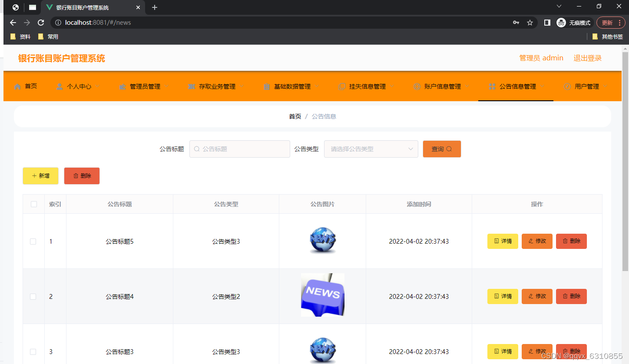Expand the 个人中心 menu
Image resolution: width=629 pixels, height=364 pixels.
tap(78, 86)
